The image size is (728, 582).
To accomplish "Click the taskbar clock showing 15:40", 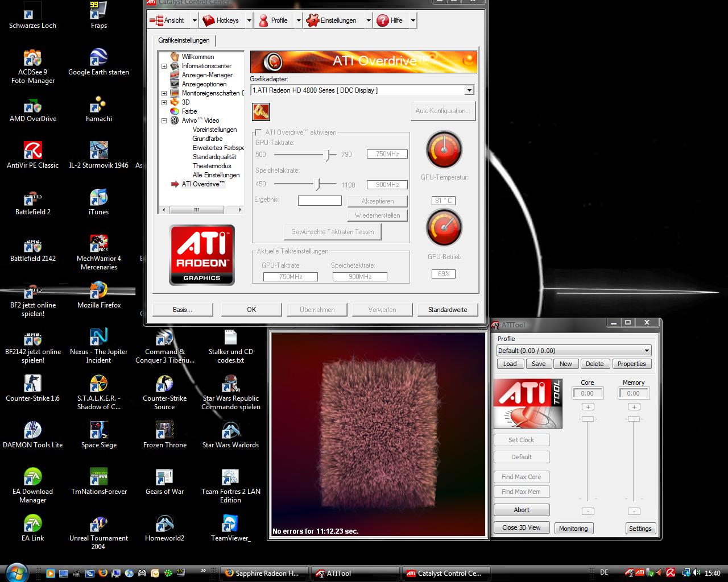I will click(712, 573).
